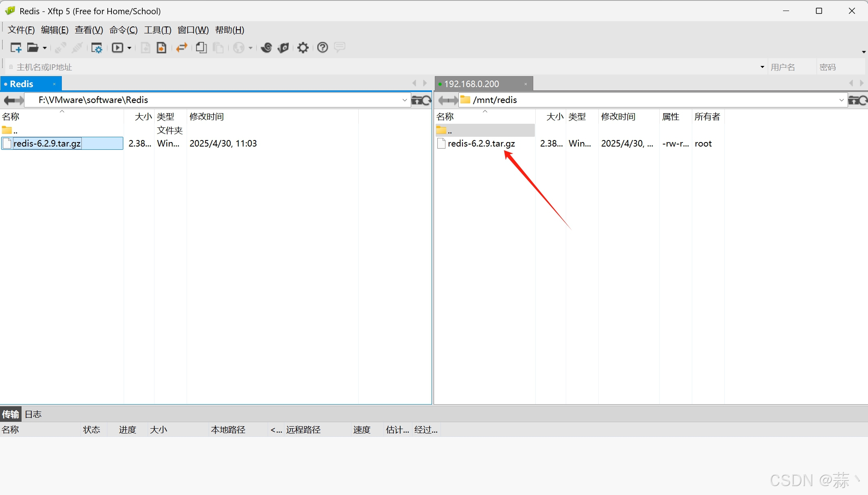868x495 pixels.
Task: Expand the local path F:\VMware dropdown
Action: (404, 100)
